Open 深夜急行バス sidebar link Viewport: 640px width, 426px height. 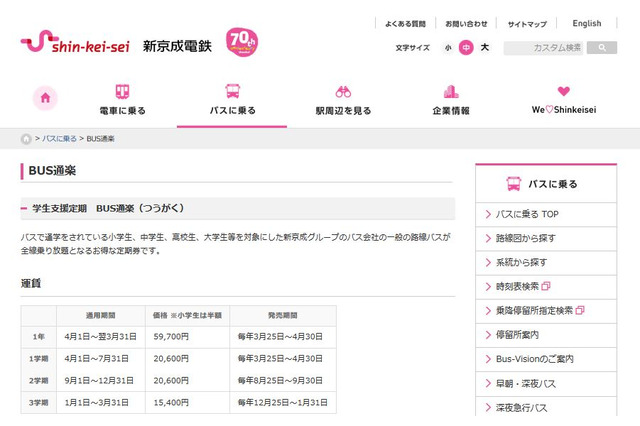coord(521,408)
